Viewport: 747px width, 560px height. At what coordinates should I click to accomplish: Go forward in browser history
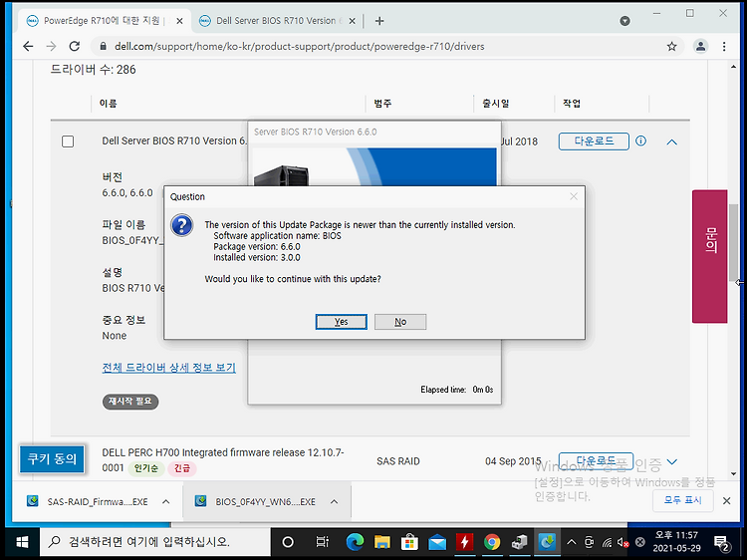[x=51, y=46]
